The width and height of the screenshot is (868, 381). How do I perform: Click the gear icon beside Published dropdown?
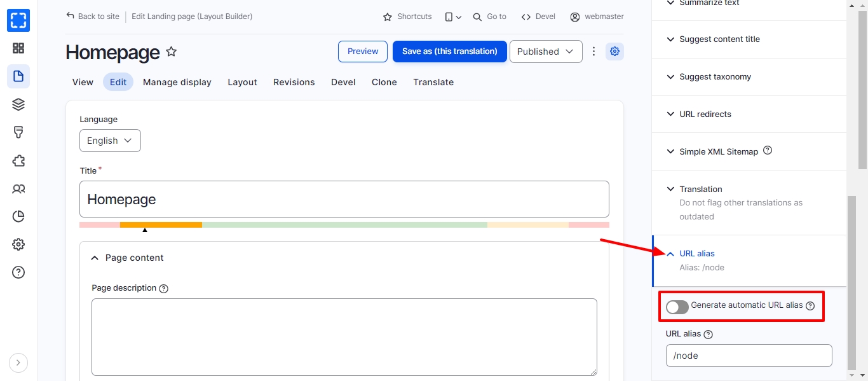pos(614,52)
